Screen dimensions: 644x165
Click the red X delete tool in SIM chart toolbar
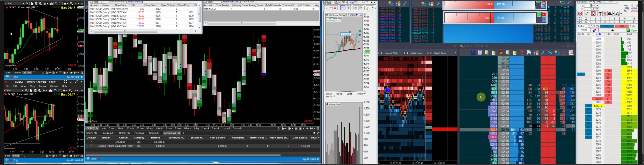(x=335, y=8)
